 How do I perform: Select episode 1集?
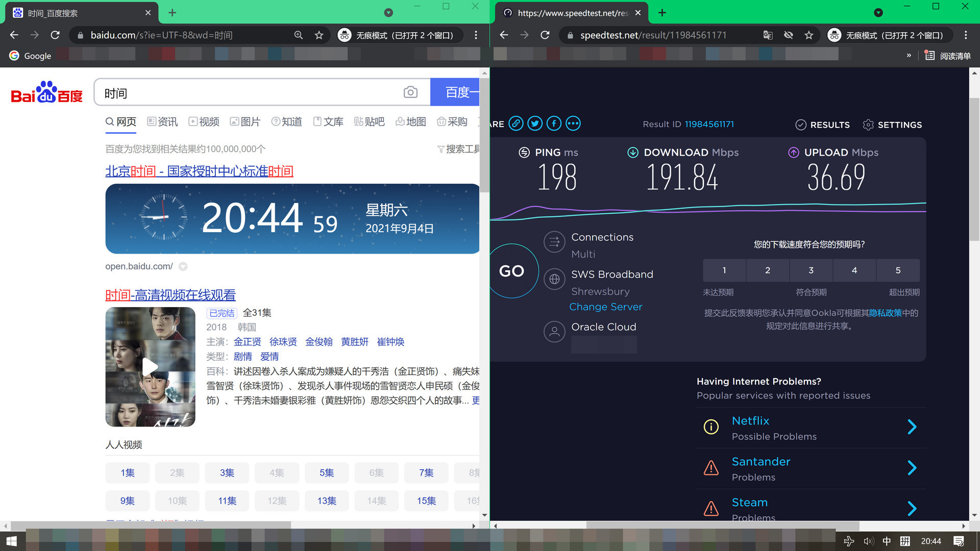(128, 473)
